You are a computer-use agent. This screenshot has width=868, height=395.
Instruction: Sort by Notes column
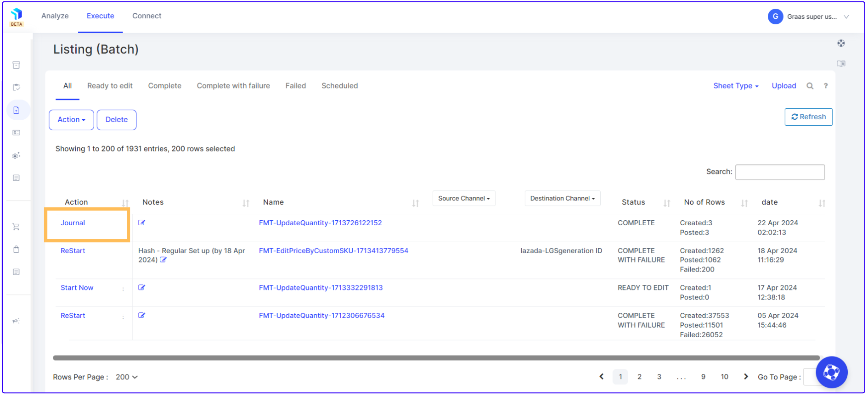tap(246, 203)
